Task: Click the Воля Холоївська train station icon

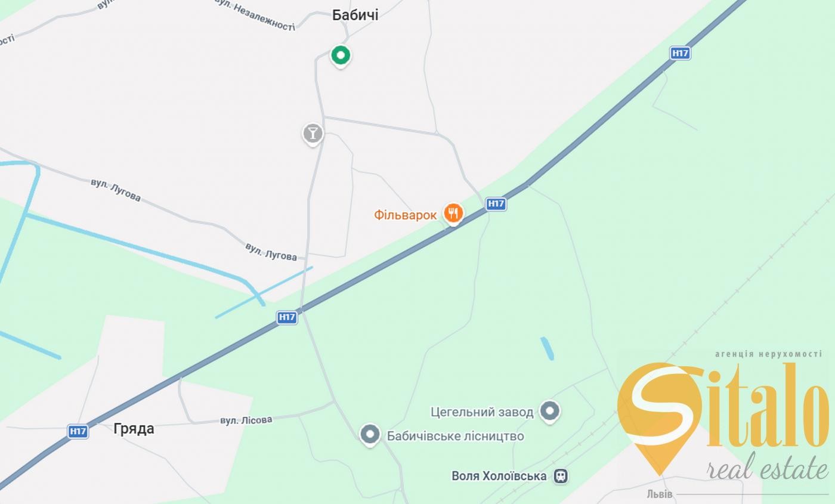Action: coord(561,476)
